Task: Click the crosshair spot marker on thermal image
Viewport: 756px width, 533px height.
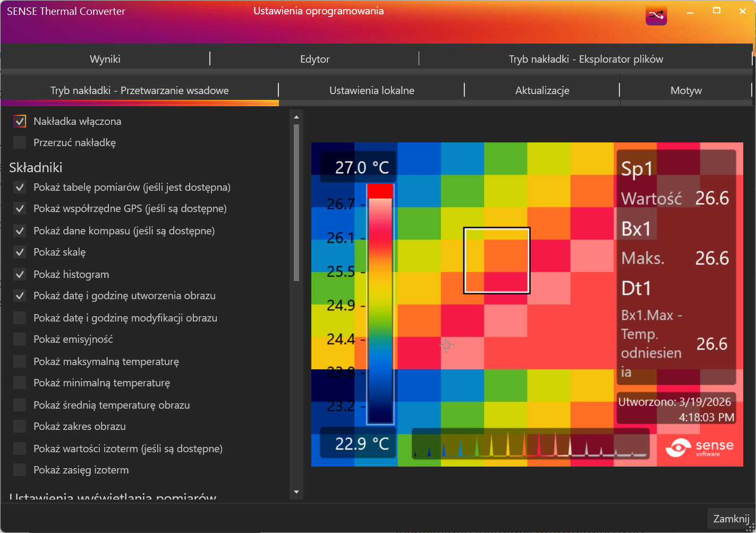Action: point(447,346)
